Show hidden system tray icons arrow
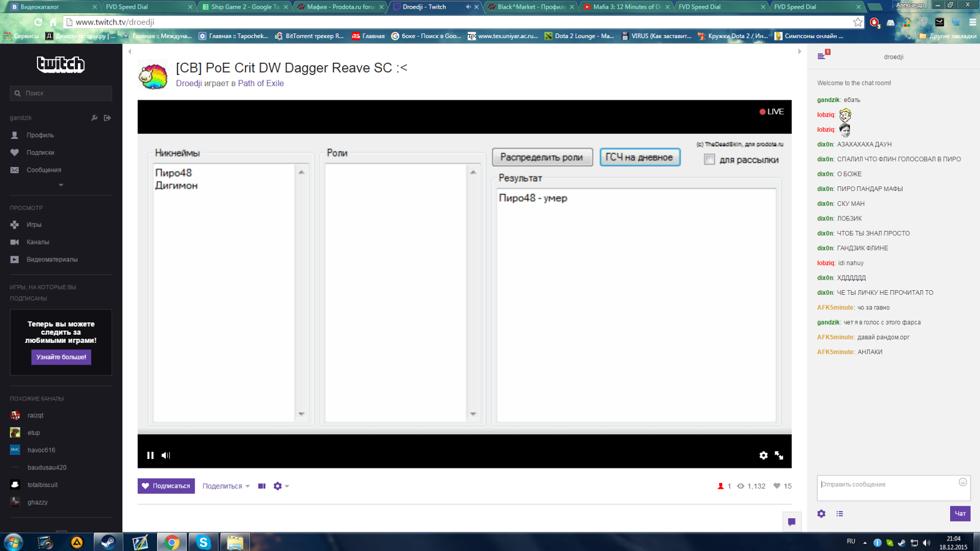The width and height of the screenshot is (980, 551). click(865, 543)
